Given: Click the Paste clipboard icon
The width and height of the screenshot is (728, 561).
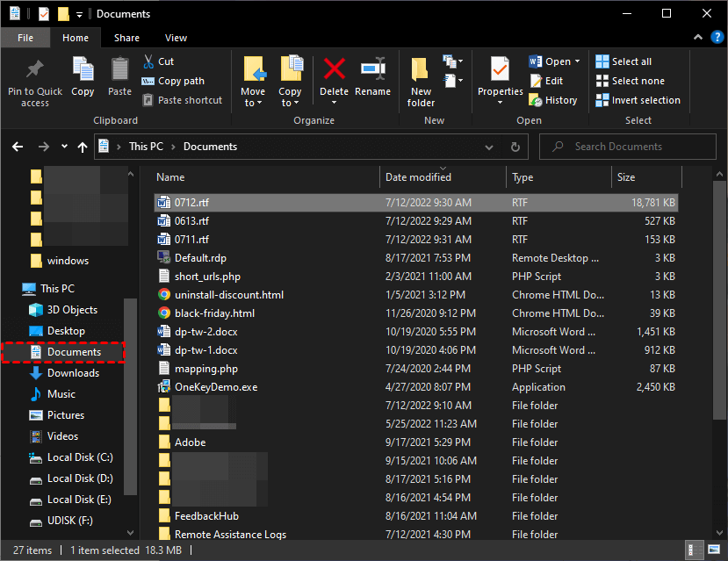Looking at the screenshot, I should click(x=119, y=70).
